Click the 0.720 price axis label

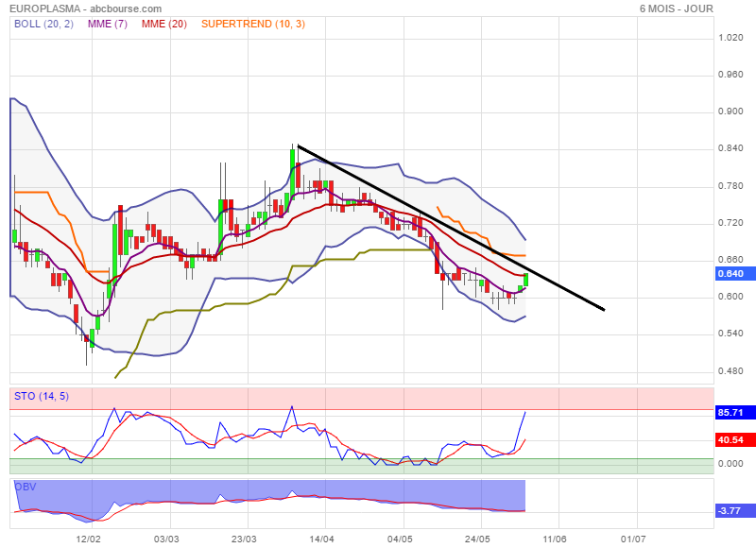pos(730,223)
